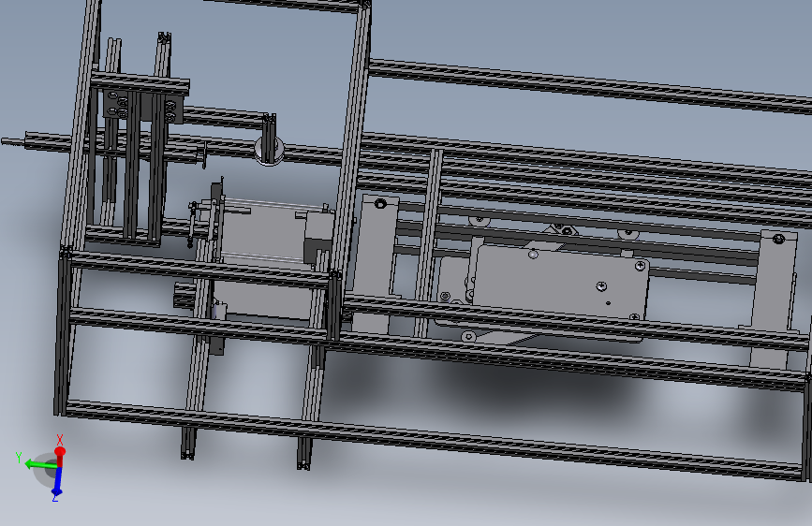Click the blue Z axis of the orientation triad
Image resolution: width=812 pixels, height=526 pixels.
coord(57,481)
